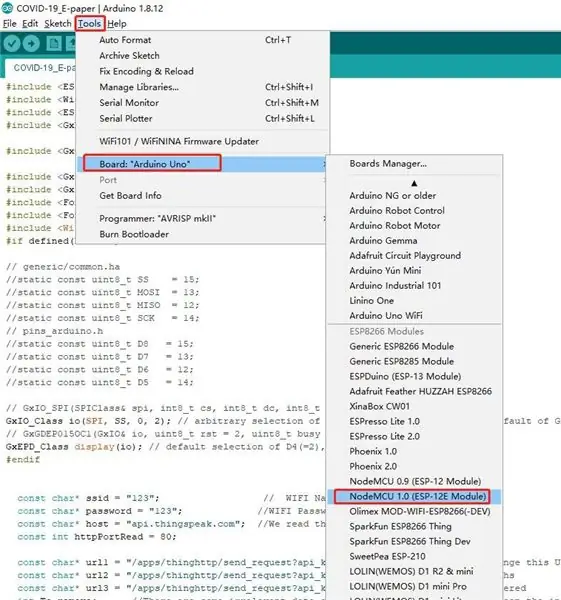Open the Serial Monitor

[202, 103]
